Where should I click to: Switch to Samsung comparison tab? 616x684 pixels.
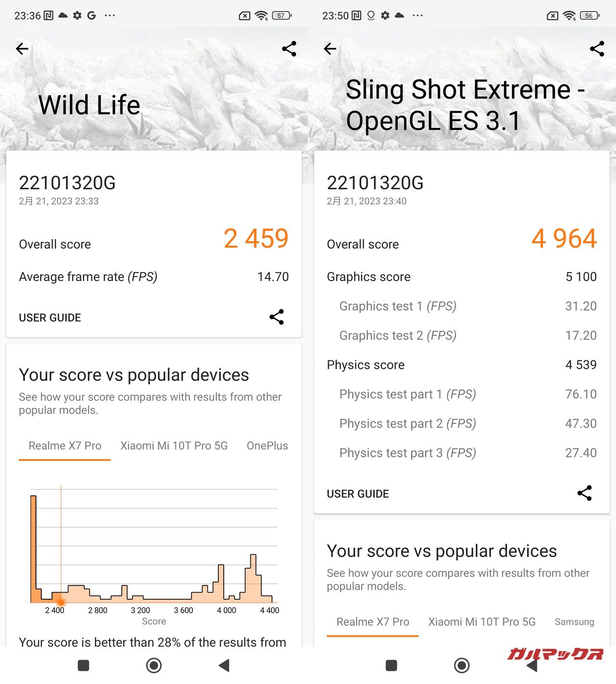(574, 622)
